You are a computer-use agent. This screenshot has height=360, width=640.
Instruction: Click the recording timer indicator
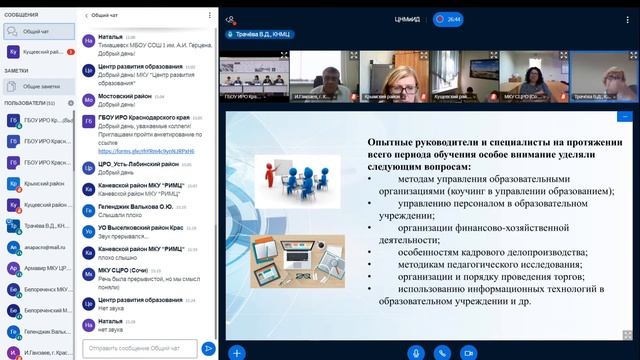click(x=448, y=19)
